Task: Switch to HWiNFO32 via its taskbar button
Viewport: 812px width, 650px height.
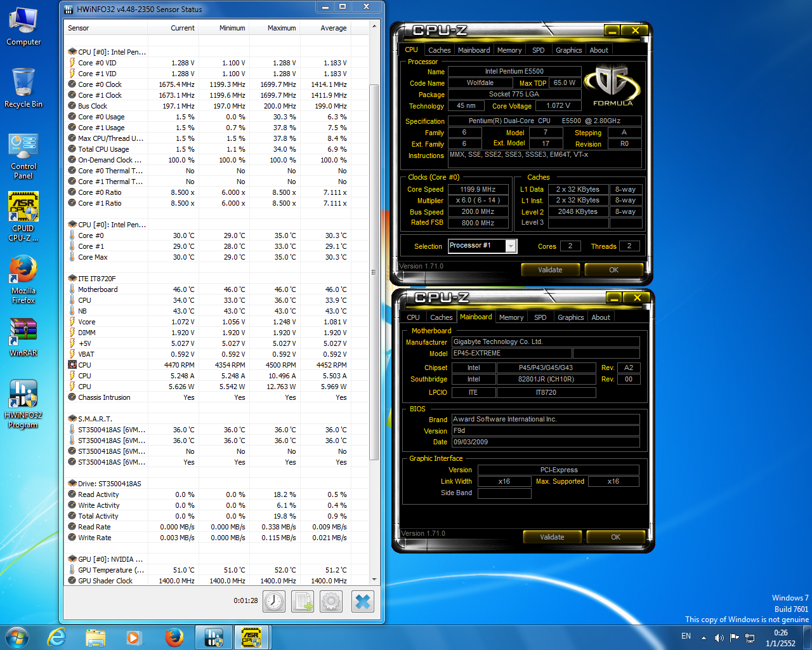Action: (214, 637)
